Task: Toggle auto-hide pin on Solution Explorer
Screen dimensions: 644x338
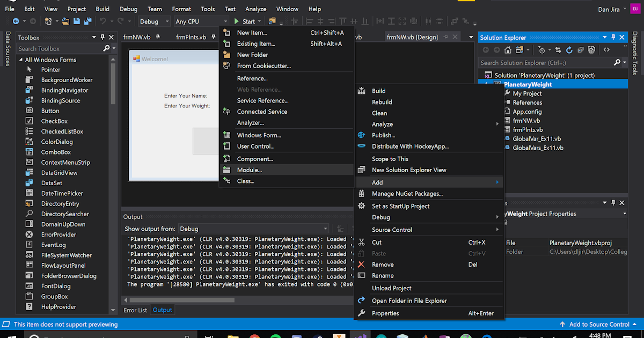Action: 613,37
